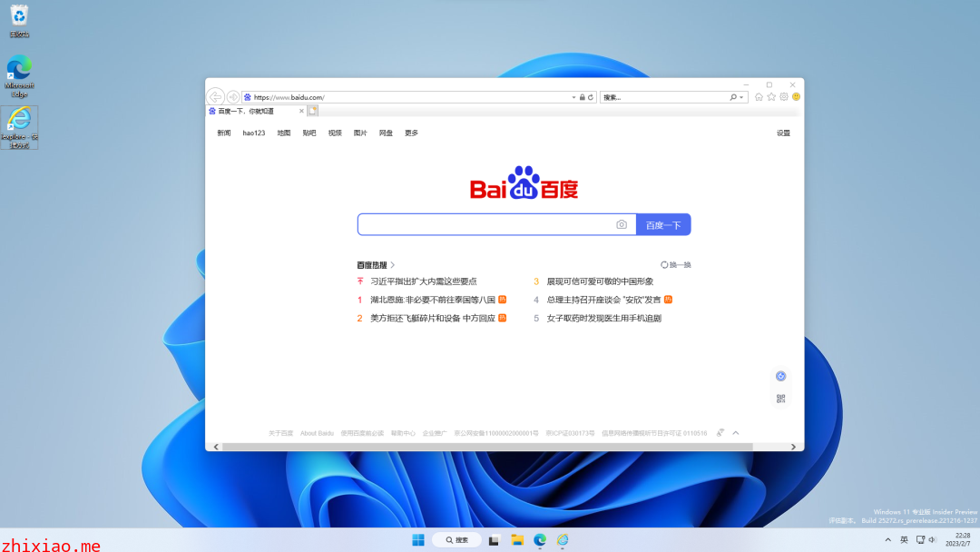The image size is (980, 552).
Task: Click Internet Explorer icon on the taskbar
Action: [x=563, y=540]
